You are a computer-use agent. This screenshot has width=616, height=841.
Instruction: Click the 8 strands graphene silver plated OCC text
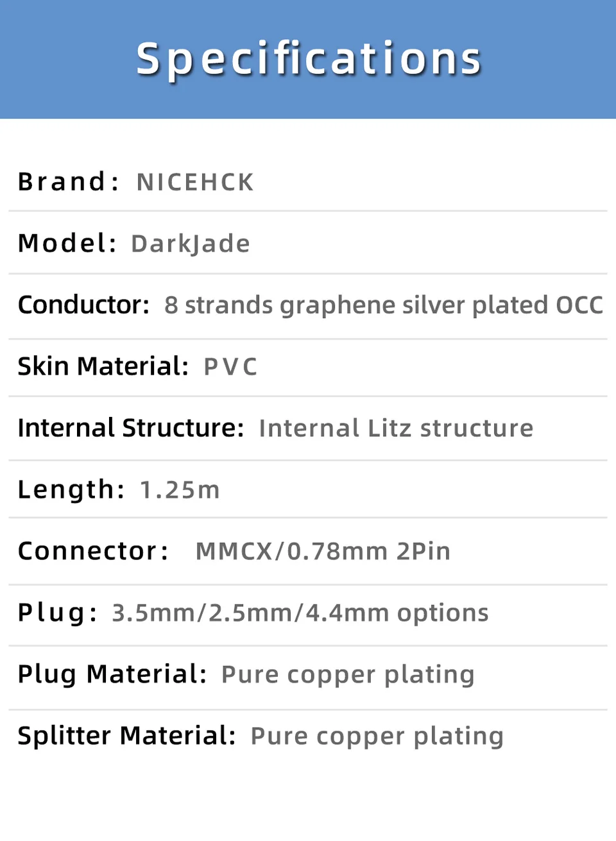pyautogui.click(x=384, y=305)
